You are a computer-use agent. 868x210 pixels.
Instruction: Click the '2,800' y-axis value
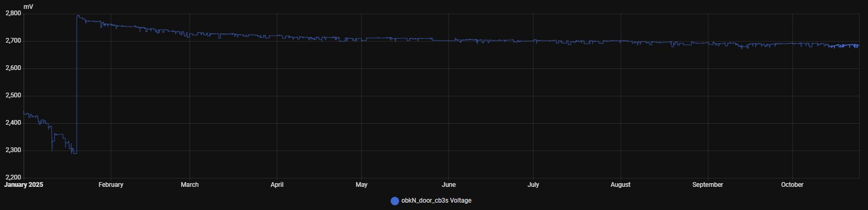(x=13, y=13)
